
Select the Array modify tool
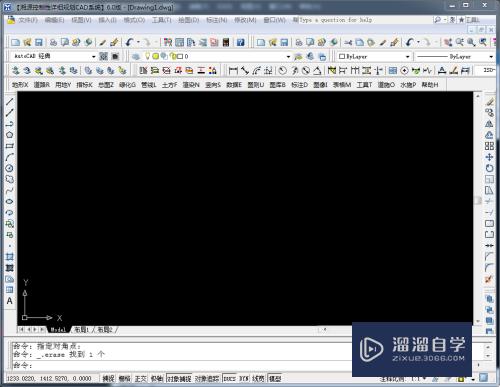click(x=489, y=146)
